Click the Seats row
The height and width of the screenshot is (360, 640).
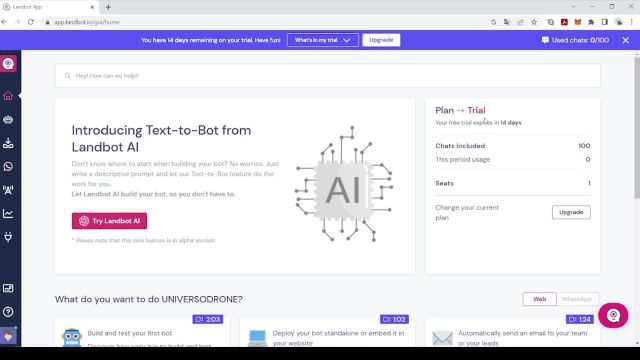click(513, 183)
